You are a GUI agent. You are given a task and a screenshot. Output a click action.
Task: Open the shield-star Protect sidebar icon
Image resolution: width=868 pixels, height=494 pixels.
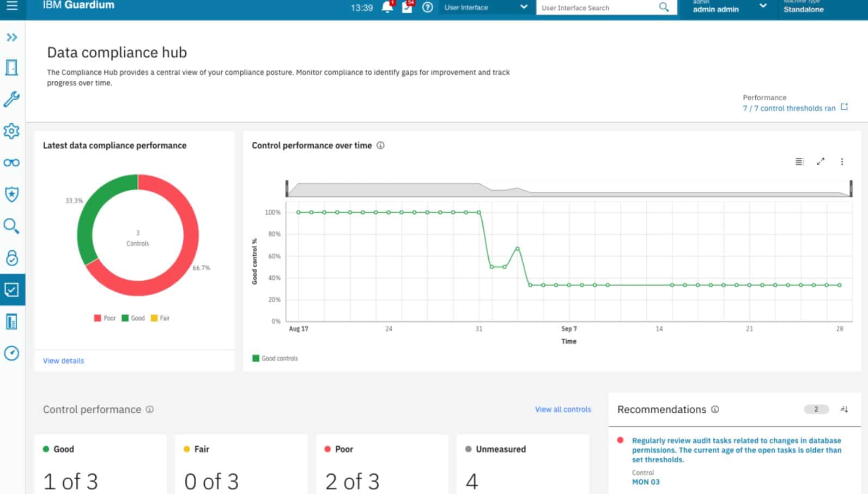(x=12, y=194)
